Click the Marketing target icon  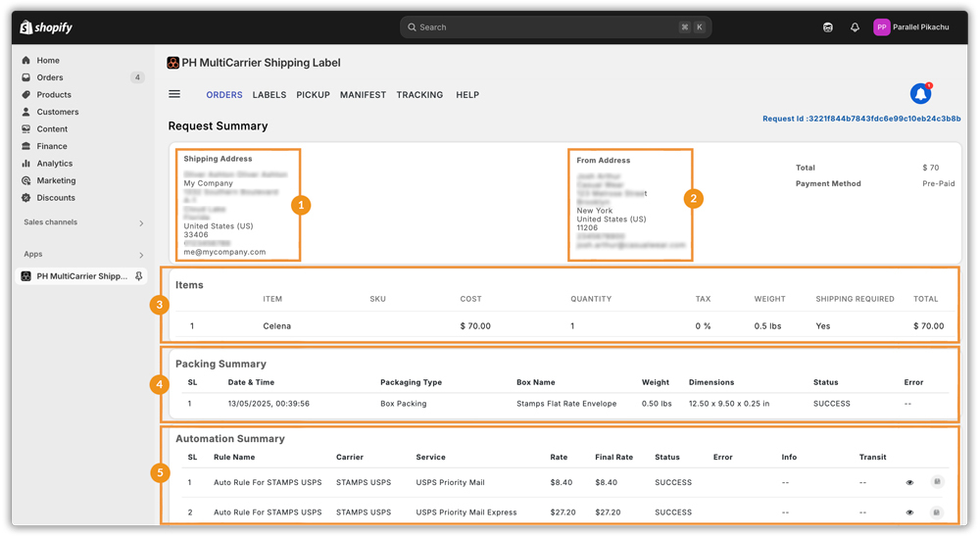point(25,180)
